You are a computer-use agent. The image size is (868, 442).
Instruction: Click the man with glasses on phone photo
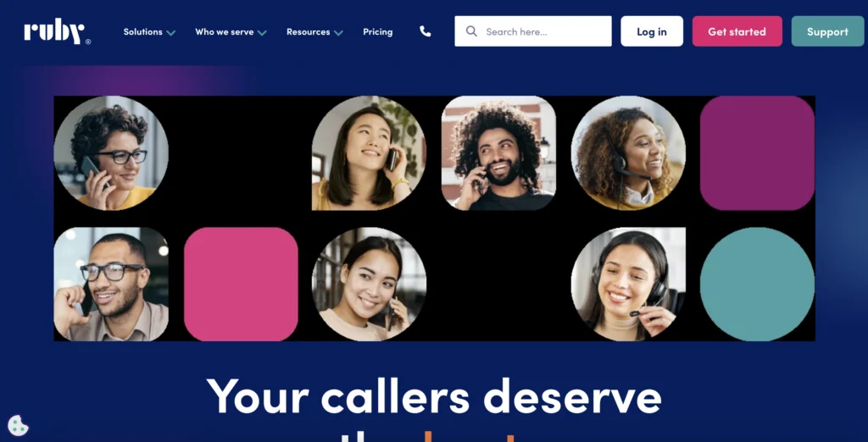(111, 285)
